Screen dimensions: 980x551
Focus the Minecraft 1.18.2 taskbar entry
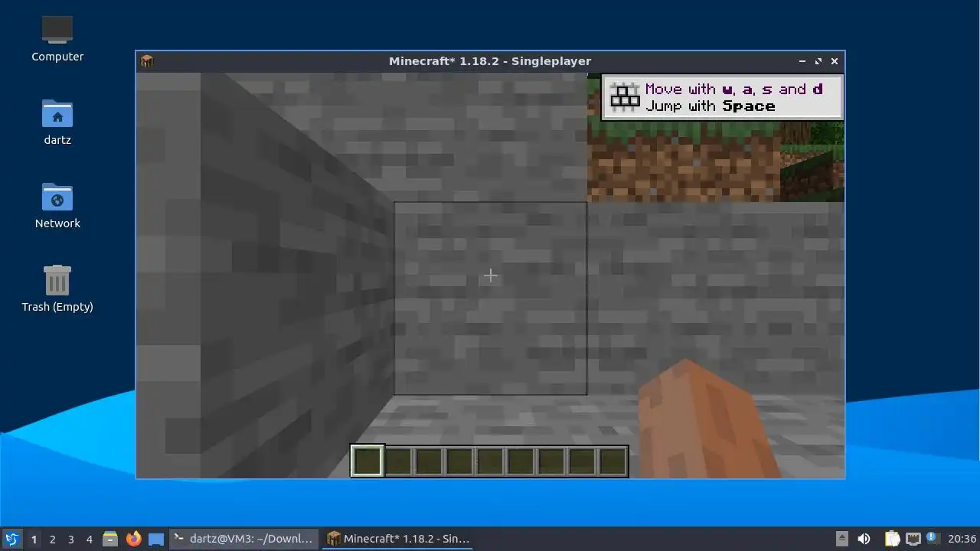point(398,539)
